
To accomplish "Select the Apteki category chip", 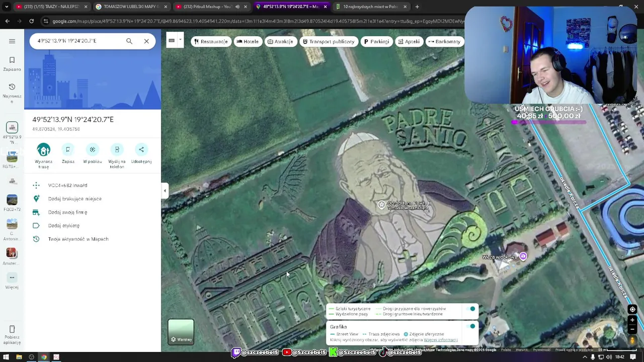I will (x=409, y=42).
